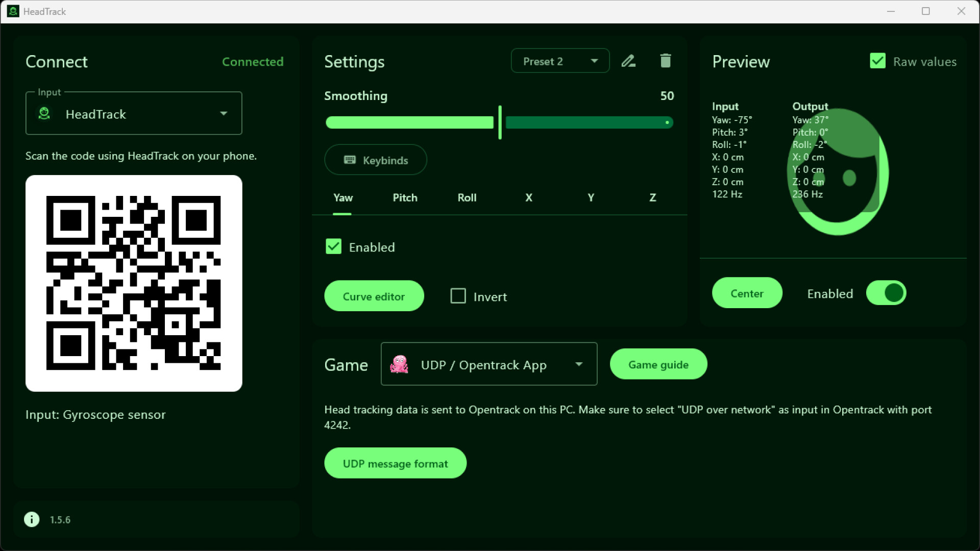Screen dimensions: 980x551
Task: Switch off the Preview Enabled toggle
Action: pyautogui.click(x=886, y=293)
